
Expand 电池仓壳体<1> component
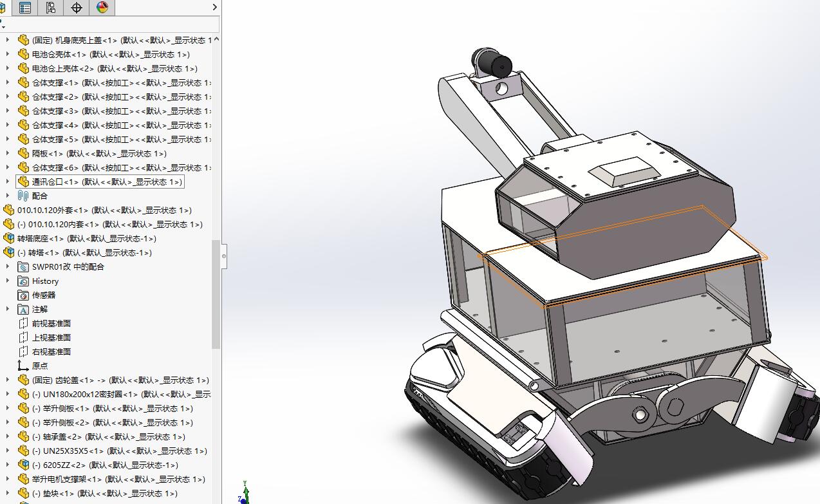(x=8, y=54)
